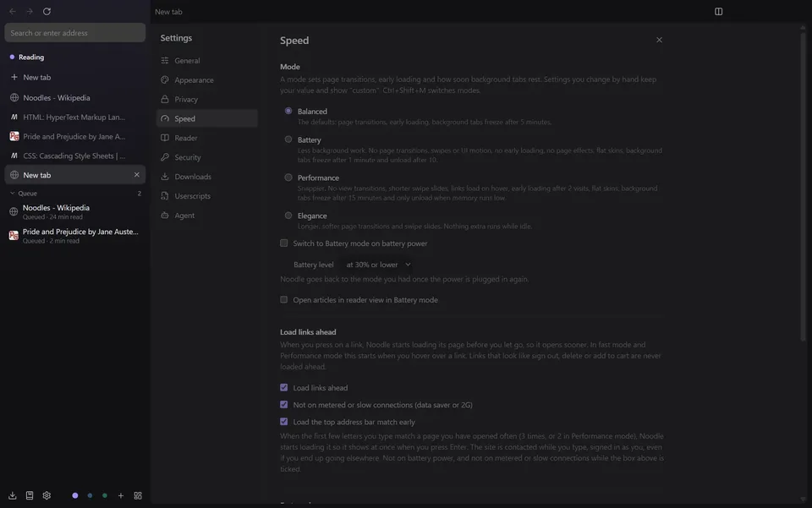Open a New tab from the sidebar
This screenshot has width=812, height=508.
click(x=75, y=77)
